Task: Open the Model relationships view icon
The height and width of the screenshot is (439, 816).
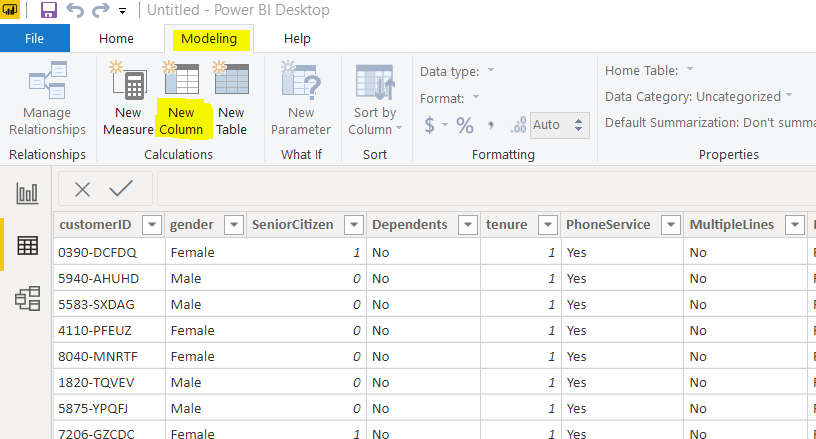Action: coord(27,299)
